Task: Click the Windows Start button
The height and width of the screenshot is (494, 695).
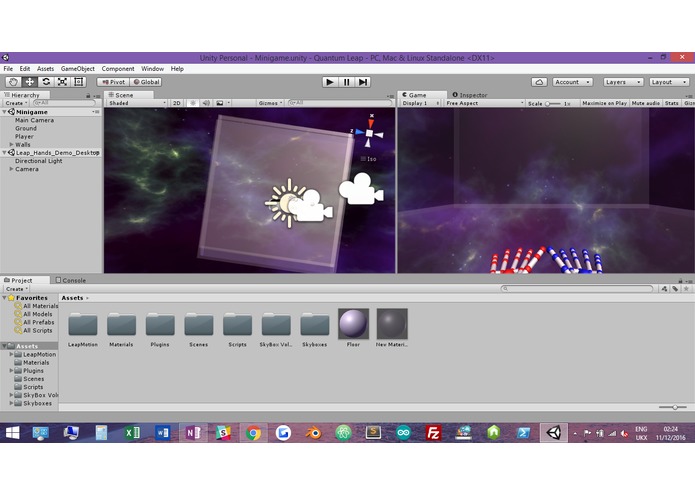Action: pos(12,432)
